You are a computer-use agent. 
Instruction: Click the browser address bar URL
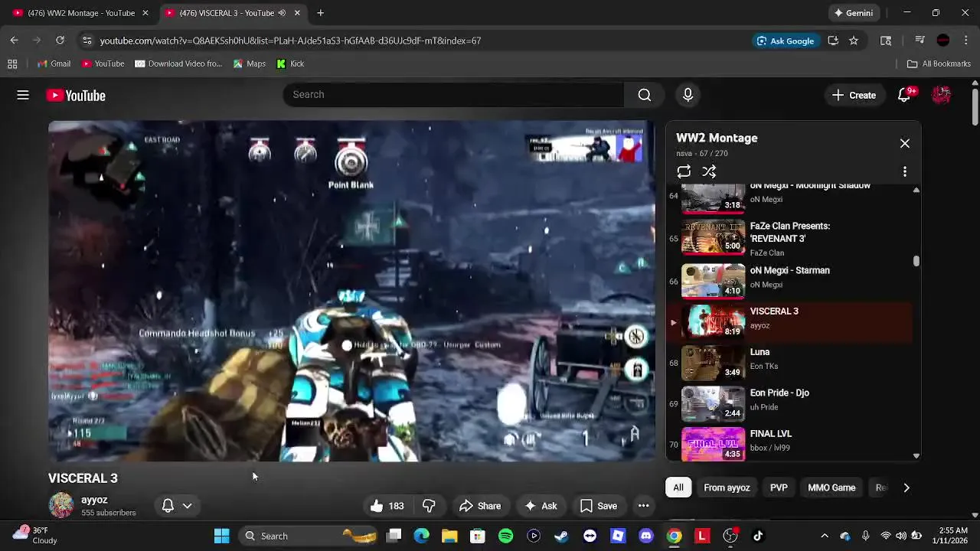[290, 41]
